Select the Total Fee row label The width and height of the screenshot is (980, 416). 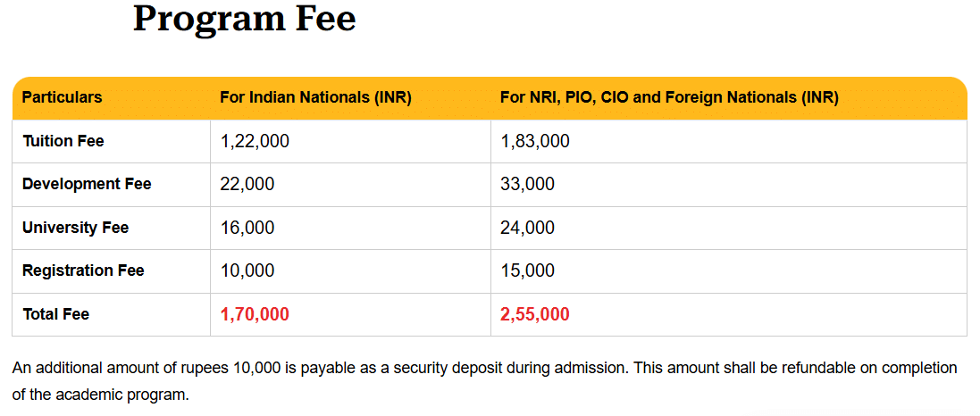tap(55, 314)
